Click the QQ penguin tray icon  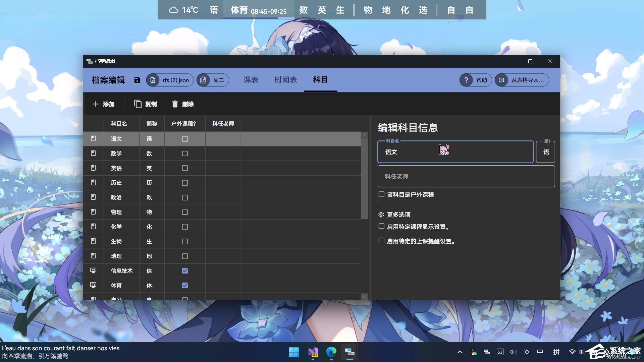(474, 352)
